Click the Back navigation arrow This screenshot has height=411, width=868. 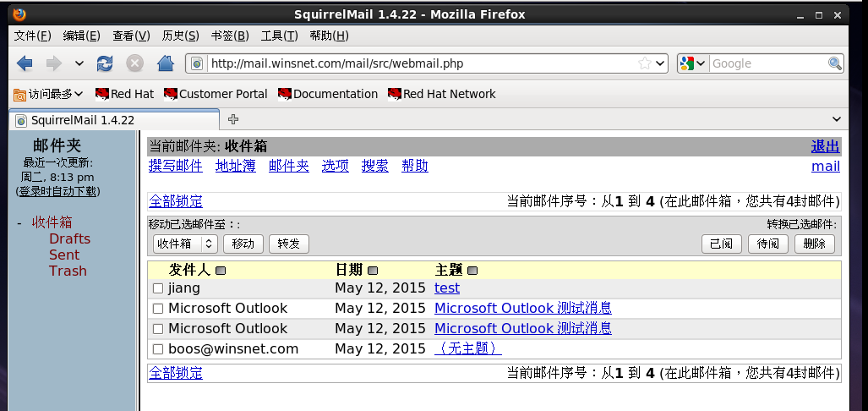click(x=25, y=63)
